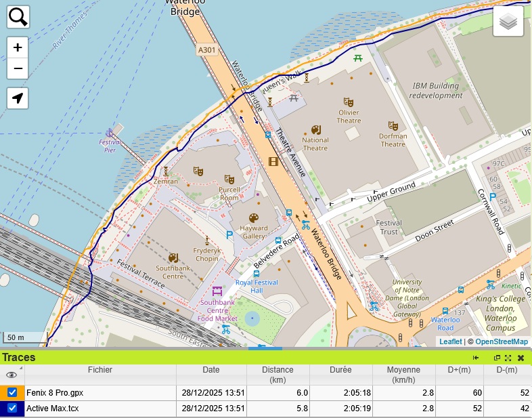Sort traces by Fichier column
The width and height of the screenshot is (532, 418).
click(99, 370)
